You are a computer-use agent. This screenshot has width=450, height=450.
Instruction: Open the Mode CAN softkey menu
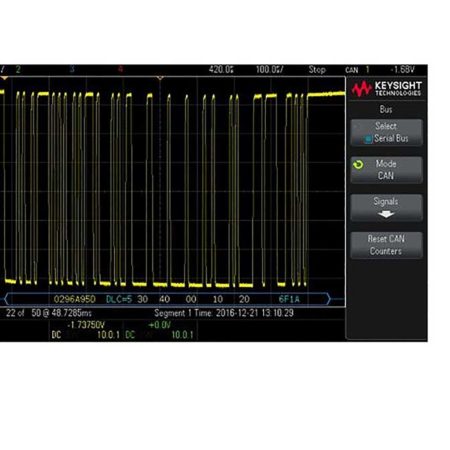(387, 170)
